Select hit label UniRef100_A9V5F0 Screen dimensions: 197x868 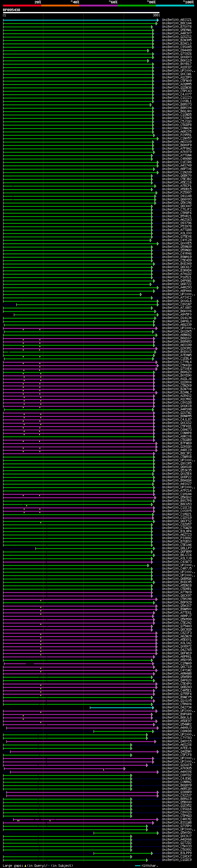coord(176,315)
